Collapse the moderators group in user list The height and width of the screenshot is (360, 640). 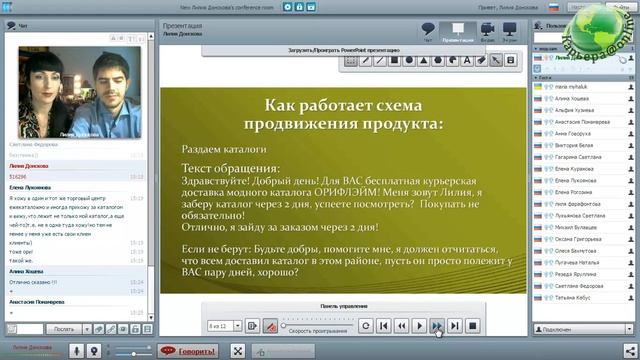point(536,49)
